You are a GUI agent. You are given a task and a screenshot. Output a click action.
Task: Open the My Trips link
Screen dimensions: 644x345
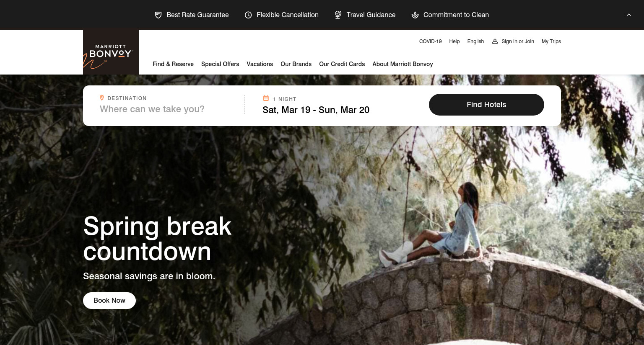551,41
